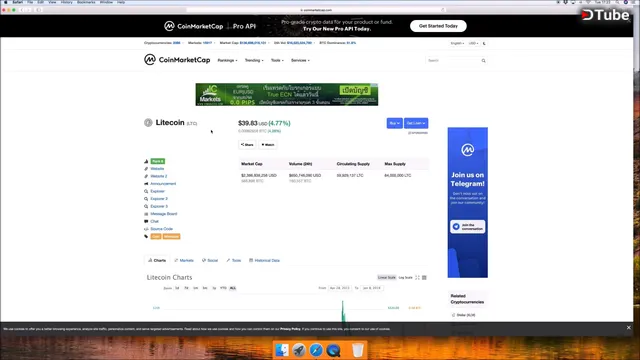
Task: Click the list icon beside Message Board
Action: pos(146,214)
